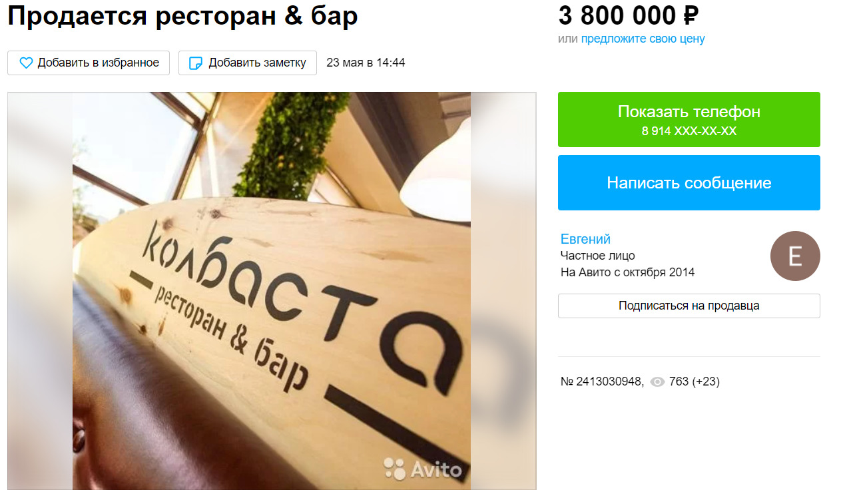This screenshot has height=504, width=845.
Task: Click the blurred left edge of photo
Action: coord(40,291)
